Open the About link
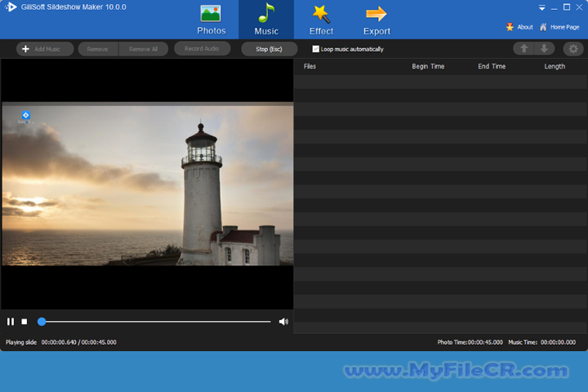Viewport: 588px width, 392px height. [519, 27]
